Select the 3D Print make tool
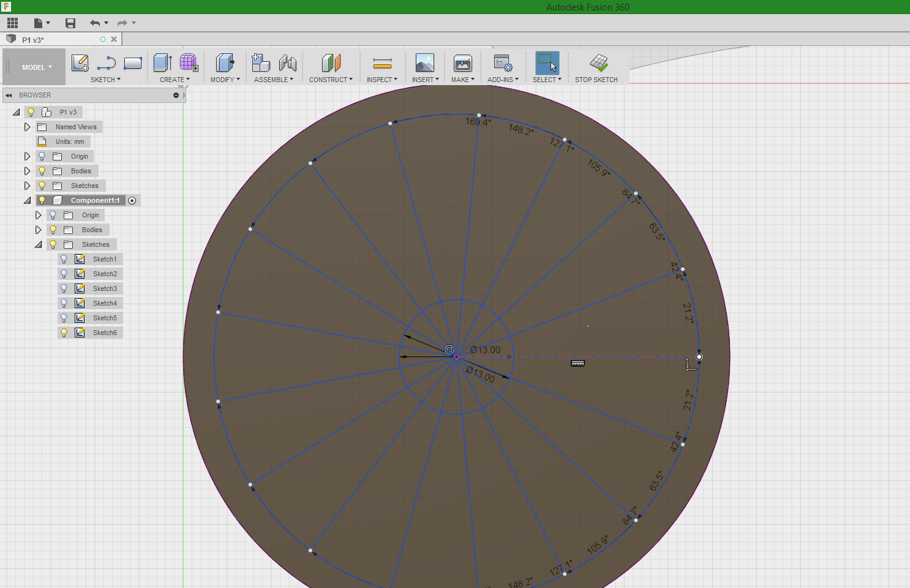The height and width of the screenshot is (588, 910). point(463,62)
